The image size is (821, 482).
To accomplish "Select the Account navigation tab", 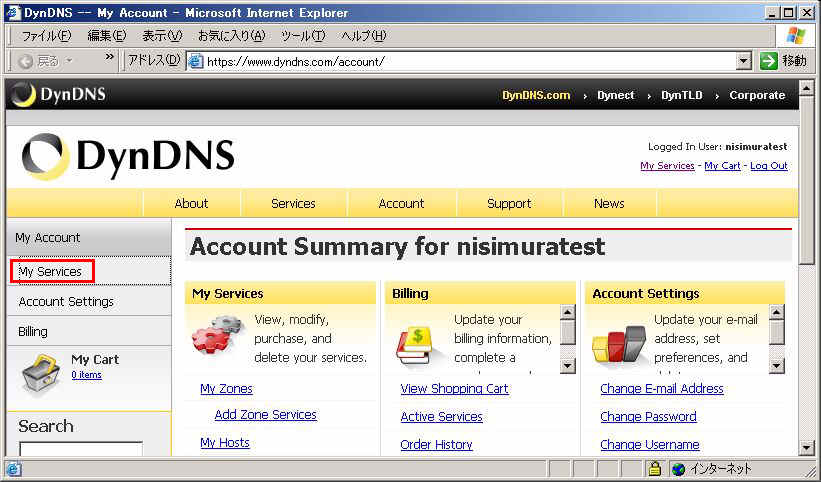I will coord(402,203).
